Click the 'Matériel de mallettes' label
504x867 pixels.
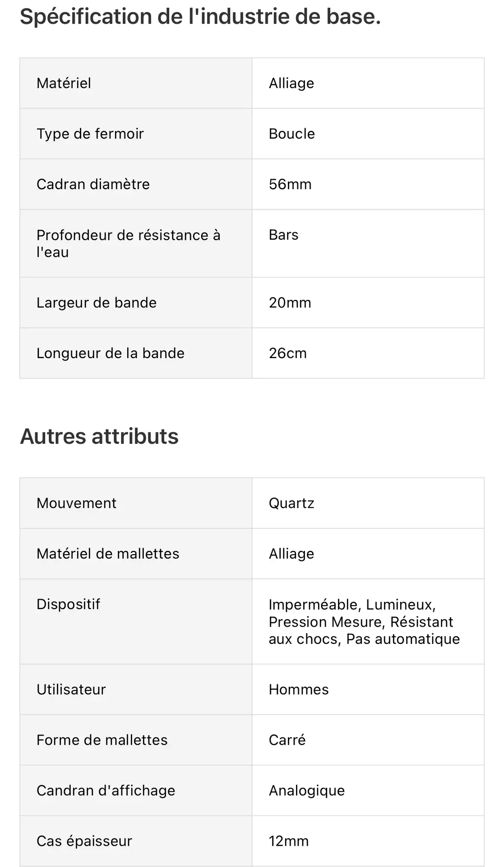click(108, 554)
